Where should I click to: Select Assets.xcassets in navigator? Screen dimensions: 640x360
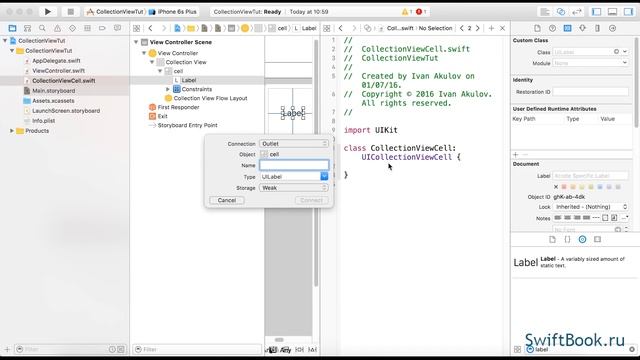point(53,101)
